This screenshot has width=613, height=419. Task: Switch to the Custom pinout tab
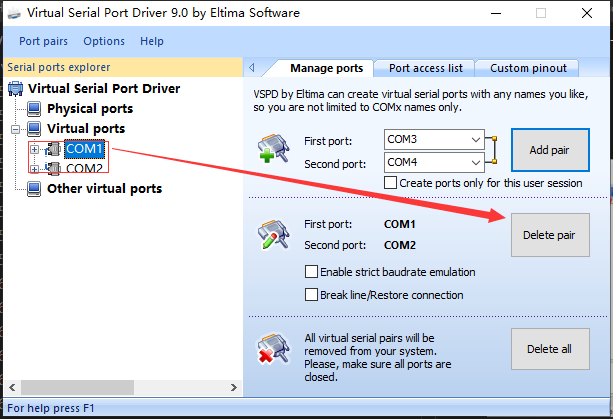click(x=528, y=68)
